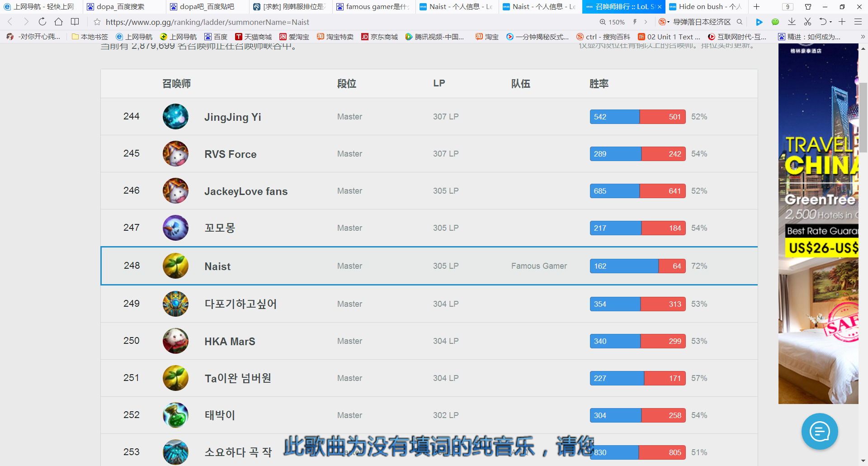The width and height of the screenshot is (868, 466).
Task: Click the page vertical scrollbar thumb
Action: coord(863,118)
